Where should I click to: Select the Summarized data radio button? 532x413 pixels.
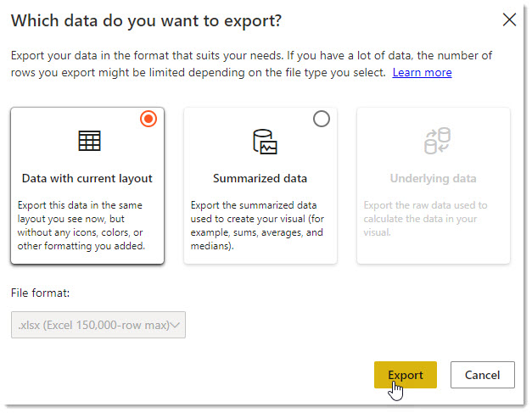(322, 119)
